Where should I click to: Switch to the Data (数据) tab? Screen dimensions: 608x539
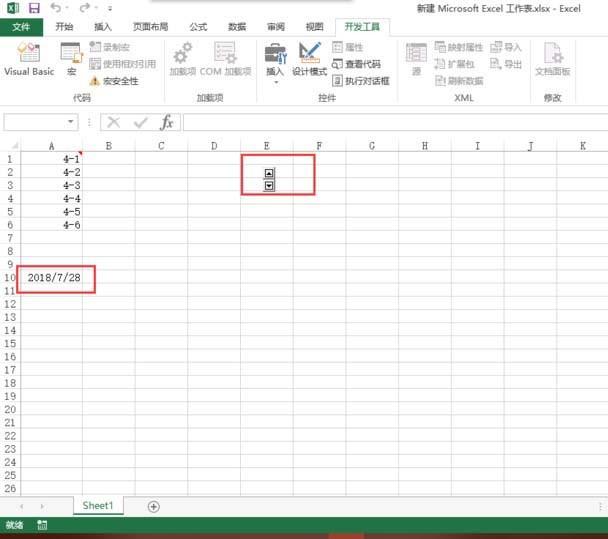(x=237, y=27)
